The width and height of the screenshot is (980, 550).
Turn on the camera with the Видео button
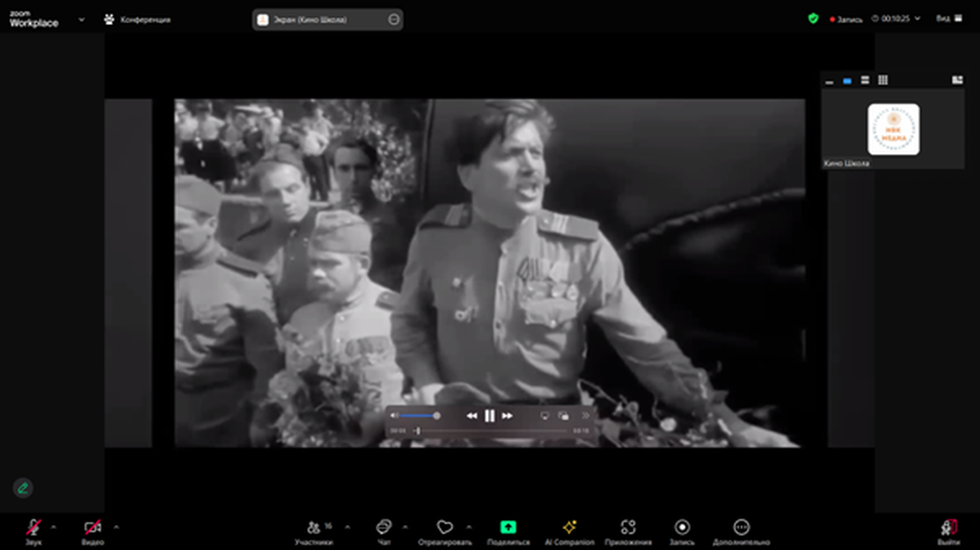(93, 527)
